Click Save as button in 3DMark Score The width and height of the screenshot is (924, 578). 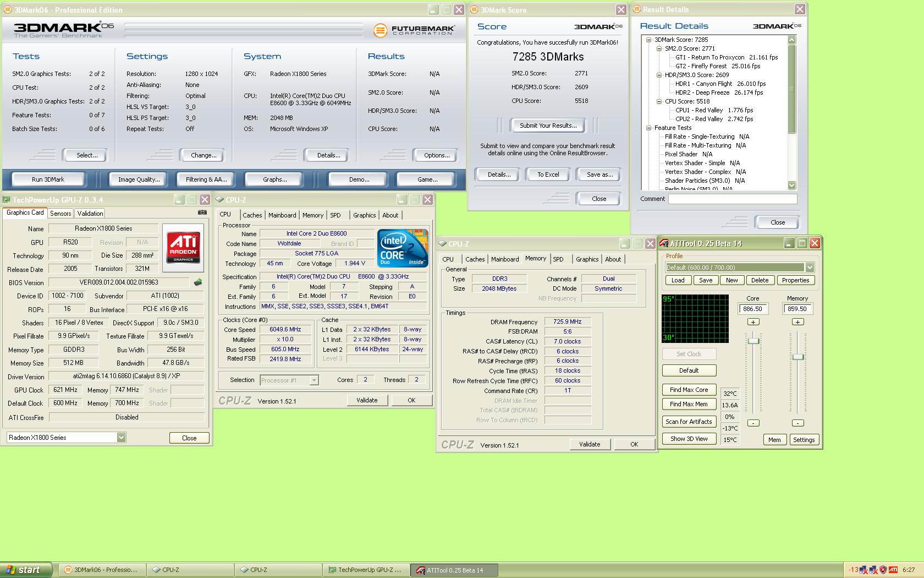tap(599, 175)
